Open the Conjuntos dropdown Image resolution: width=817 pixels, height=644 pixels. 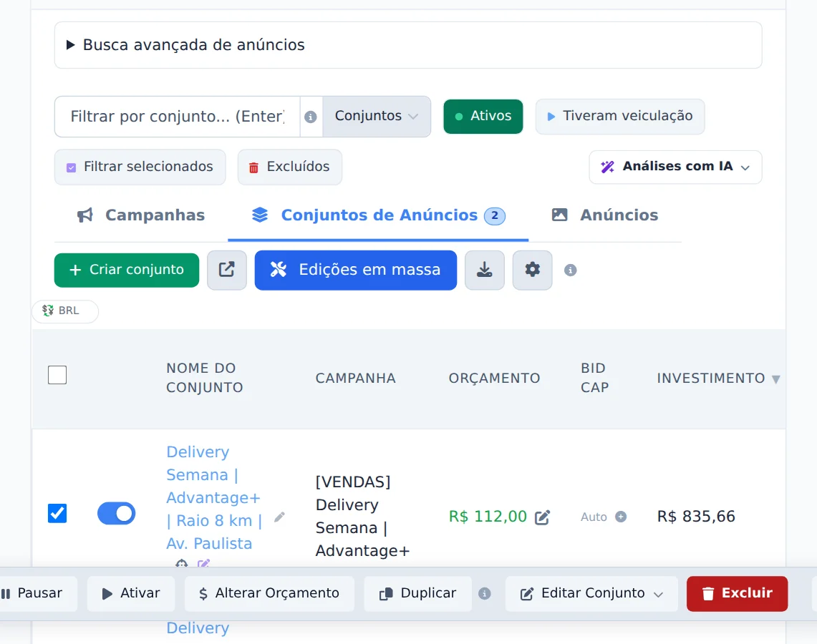(376, 116)
